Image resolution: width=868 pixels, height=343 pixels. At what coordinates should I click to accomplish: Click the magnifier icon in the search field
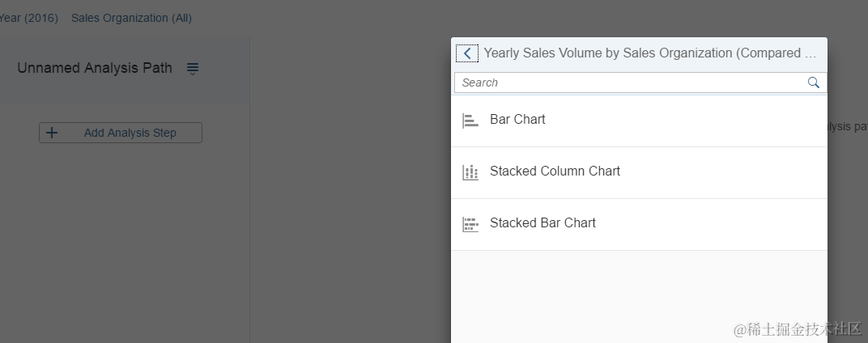tap(813, 83)
